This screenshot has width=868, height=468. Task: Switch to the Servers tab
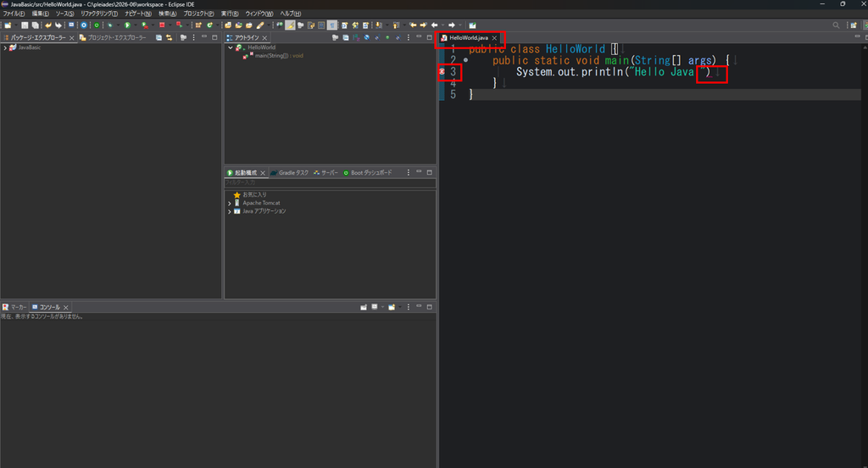tap(325, 173)
